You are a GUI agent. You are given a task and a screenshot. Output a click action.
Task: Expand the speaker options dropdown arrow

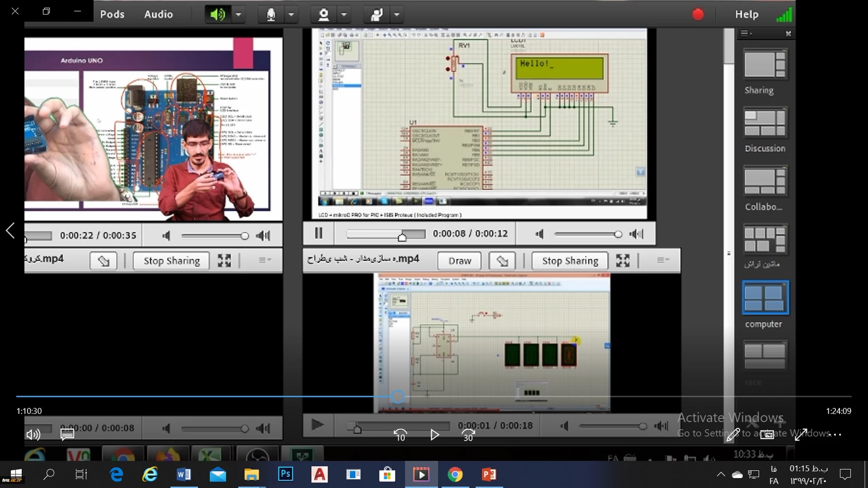pos(238,14)
